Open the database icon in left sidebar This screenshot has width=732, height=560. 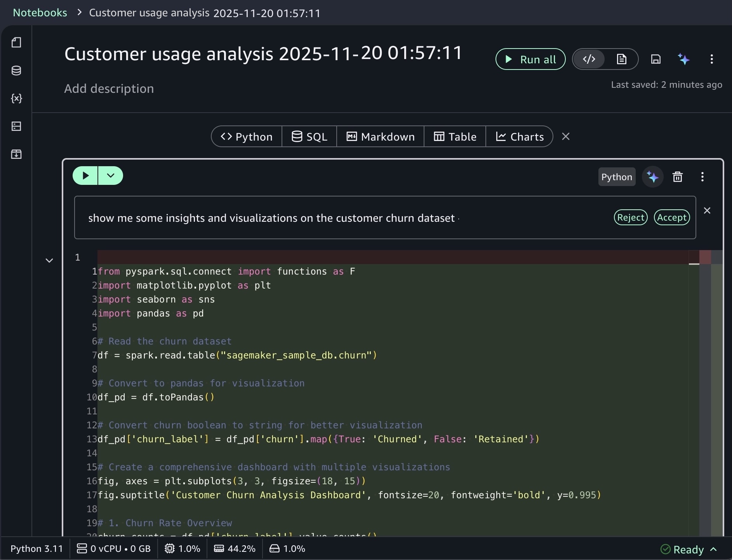click(x=16, y=71)
